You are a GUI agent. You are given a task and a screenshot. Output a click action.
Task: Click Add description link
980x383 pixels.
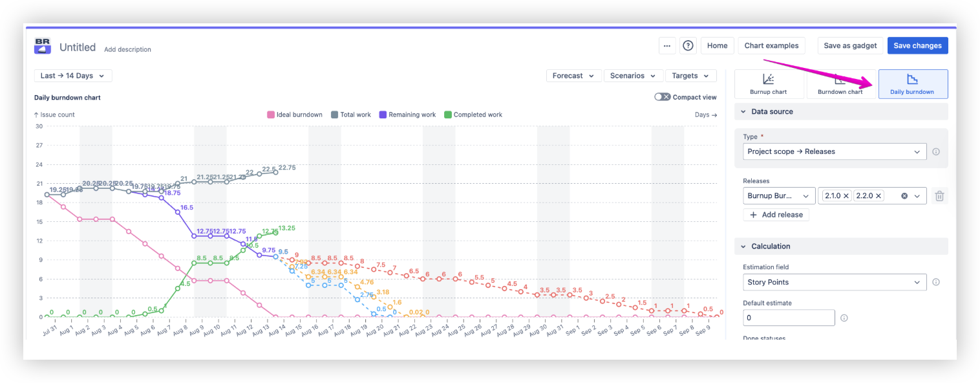[x=127, y=50]
